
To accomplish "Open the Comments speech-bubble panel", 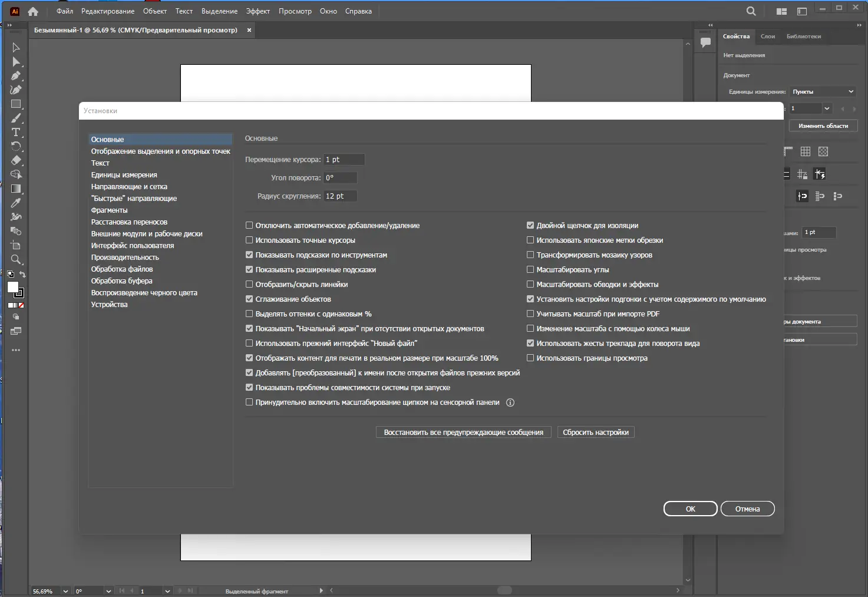I will click(705, 42).
